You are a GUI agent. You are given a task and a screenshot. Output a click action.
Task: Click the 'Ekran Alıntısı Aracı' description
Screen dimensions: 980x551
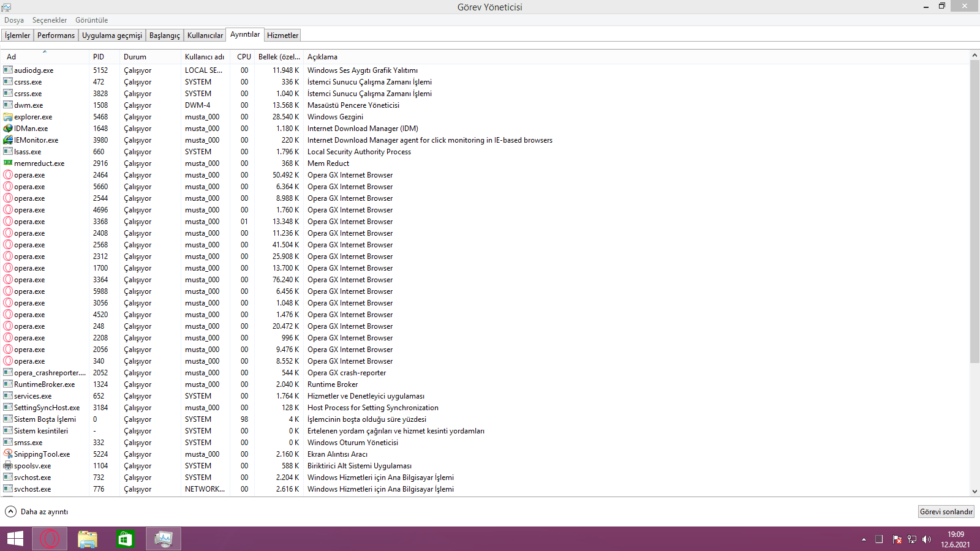click(337, 454)
